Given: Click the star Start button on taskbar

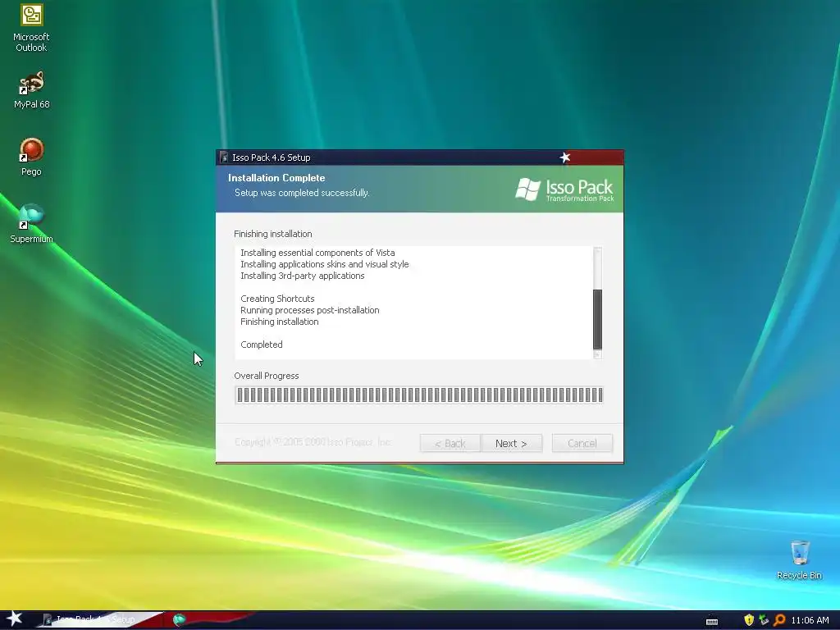Looking at the screenshot, I should click(15, 619).
